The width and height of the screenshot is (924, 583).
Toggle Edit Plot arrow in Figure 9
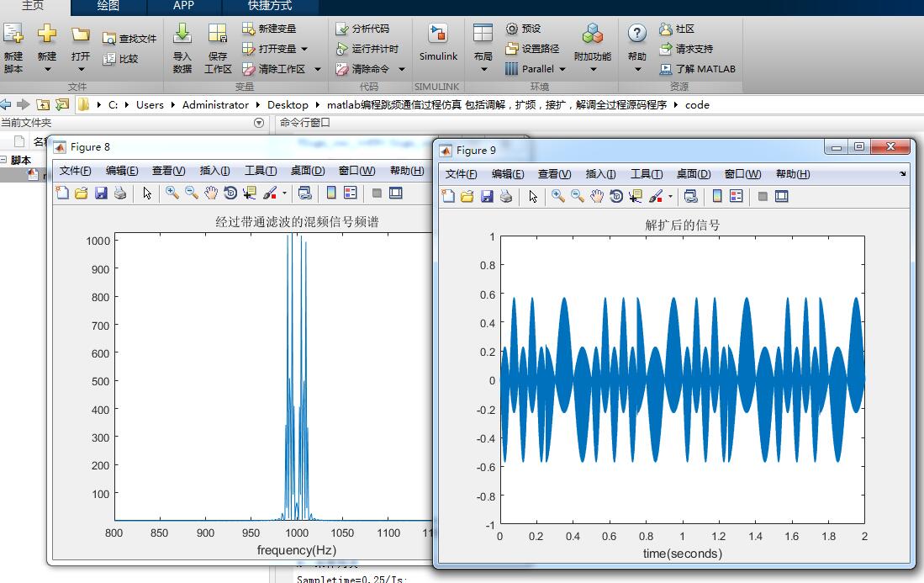click(533, 196)
